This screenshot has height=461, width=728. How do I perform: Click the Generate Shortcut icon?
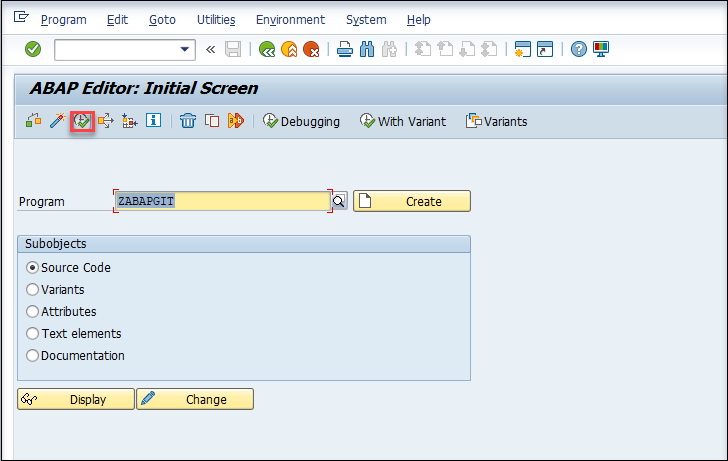tap(545, 49)
